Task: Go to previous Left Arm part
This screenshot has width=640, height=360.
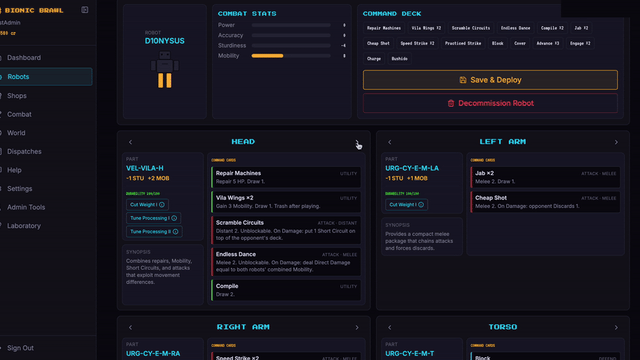Action: pos(390,142)
